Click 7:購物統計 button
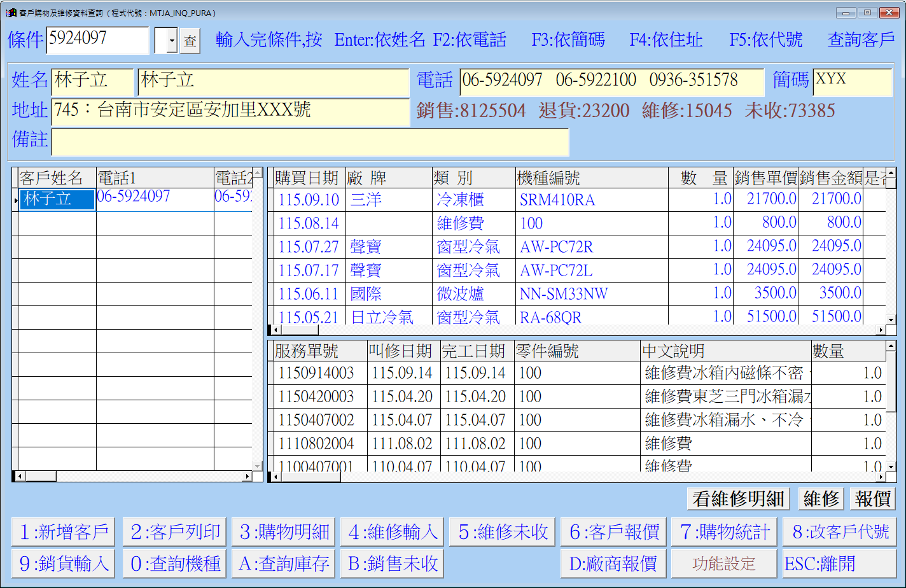The height and width of the screenshot is (588, 906). (x=724, y=531)
